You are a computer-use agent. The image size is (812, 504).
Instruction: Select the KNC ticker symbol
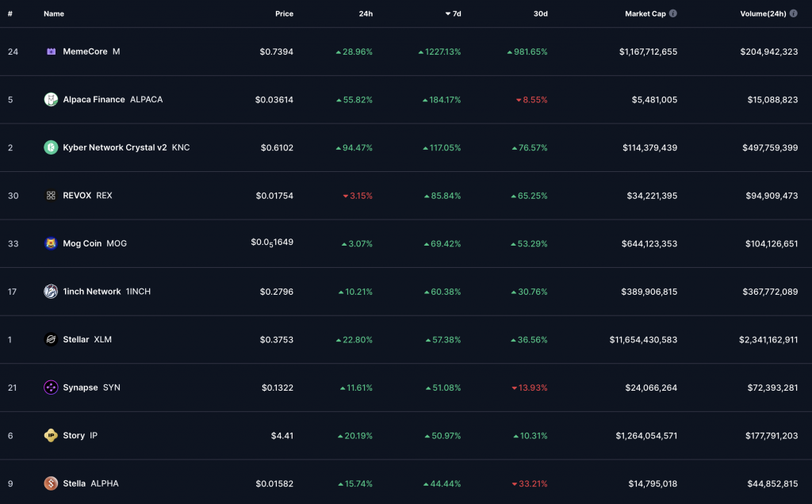181,147
